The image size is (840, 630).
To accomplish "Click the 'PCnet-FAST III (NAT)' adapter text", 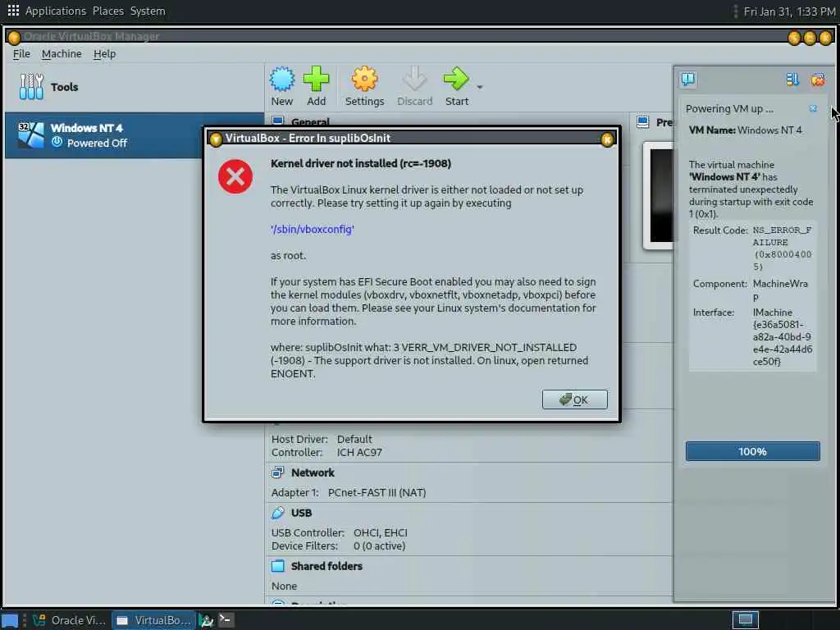I will tap(377, 492).
